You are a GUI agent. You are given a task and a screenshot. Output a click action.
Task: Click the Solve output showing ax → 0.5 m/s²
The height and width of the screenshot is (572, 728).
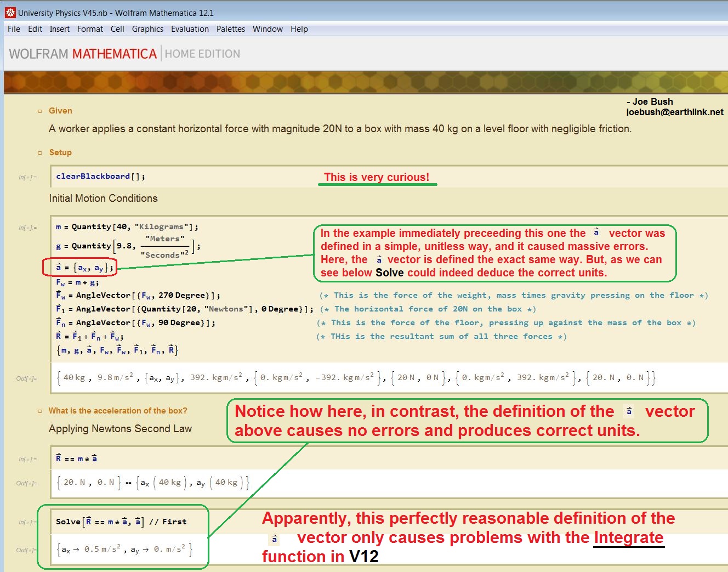coord(124,549)
